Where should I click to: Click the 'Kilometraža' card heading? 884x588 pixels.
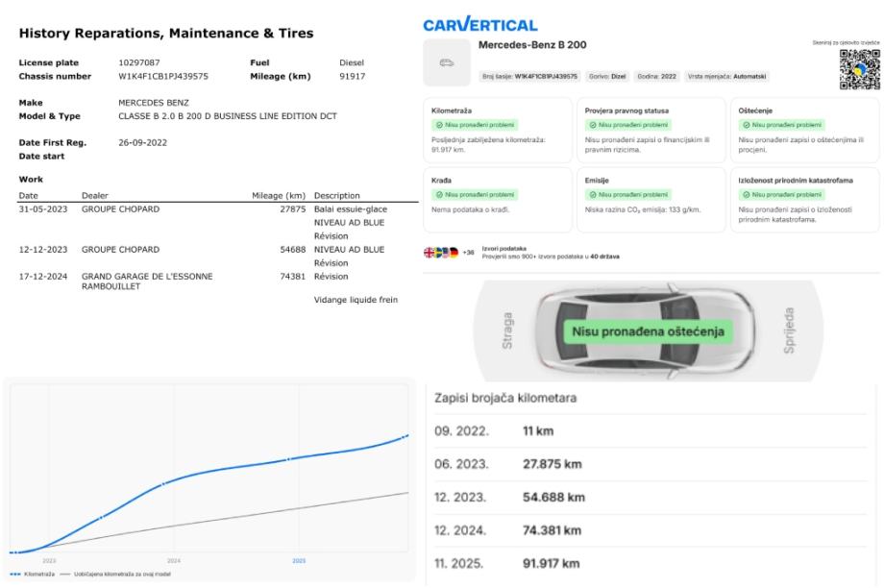coord(451,111)
